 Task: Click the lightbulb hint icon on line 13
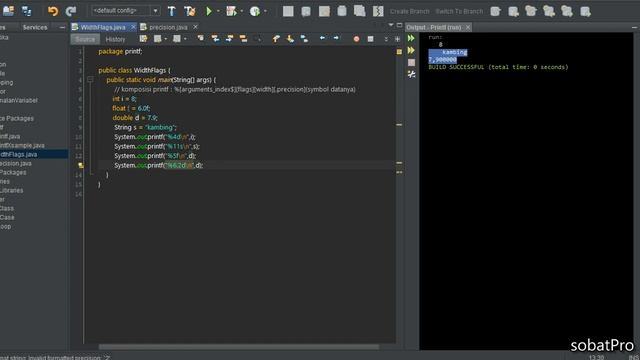click(x=81, y=165)
